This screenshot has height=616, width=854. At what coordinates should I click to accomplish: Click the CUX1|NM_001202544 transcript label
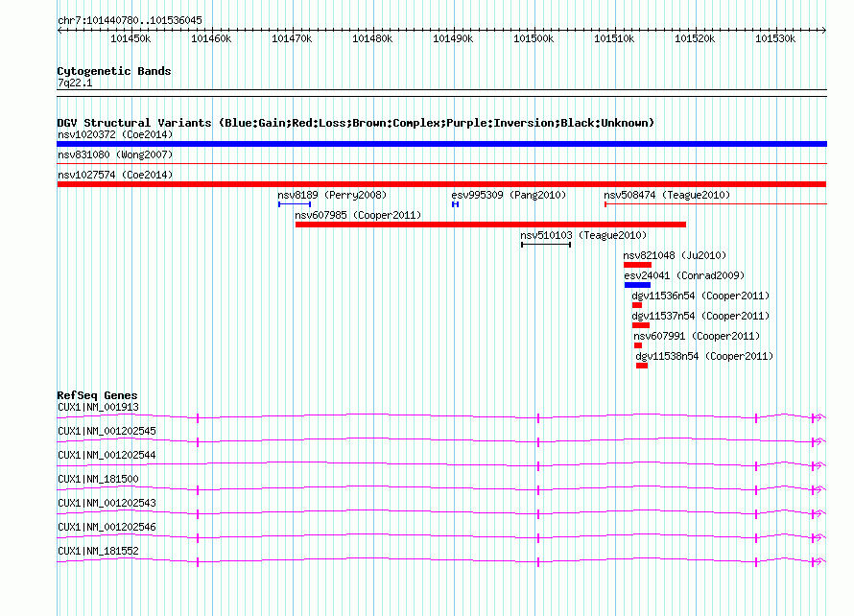tap(107, 456)
